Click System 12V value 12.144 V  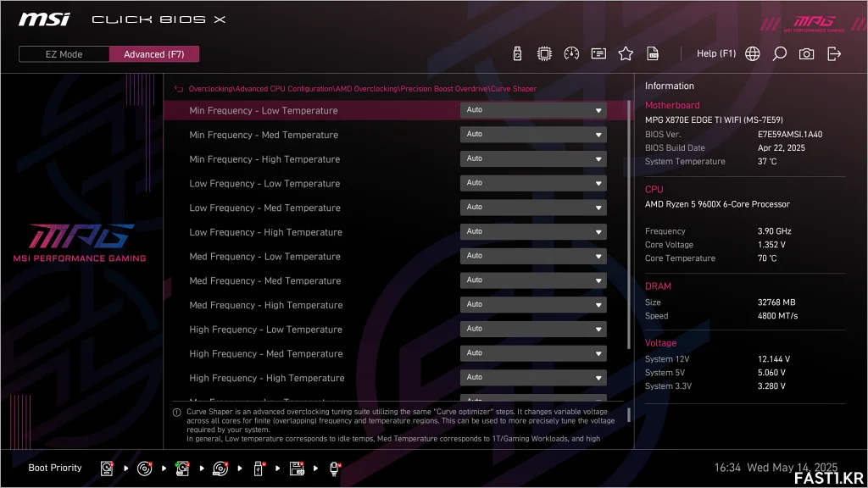pyautogui.click(x=774, y=359)
